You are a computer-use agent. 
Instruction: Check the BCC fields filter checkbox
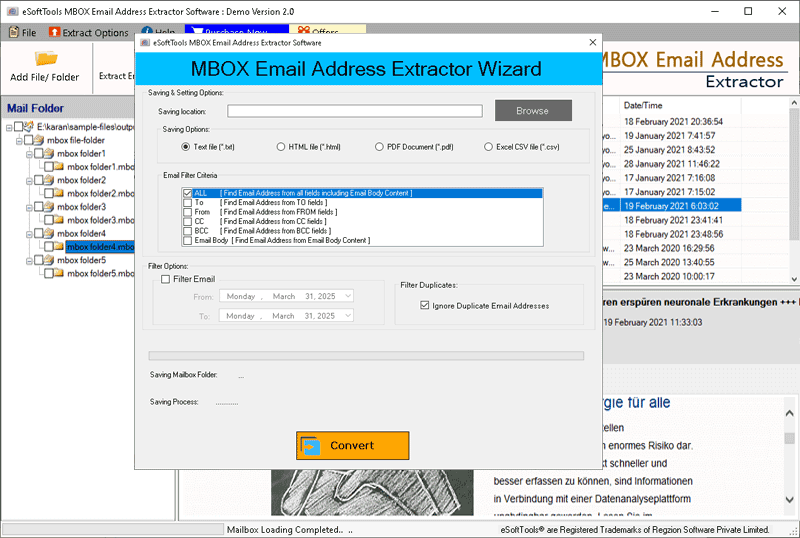(x=187, y=231)
